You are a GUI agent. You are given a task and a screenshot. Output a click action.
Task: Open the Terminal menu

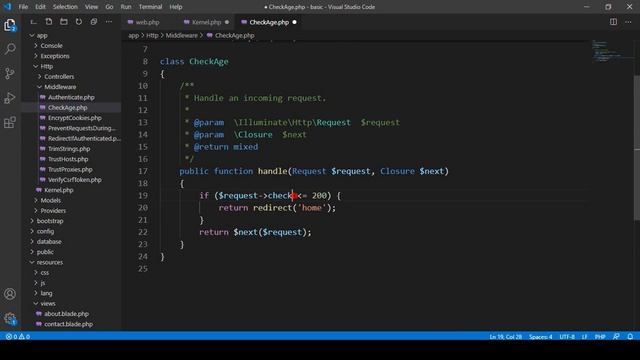[x=150, y=7]
